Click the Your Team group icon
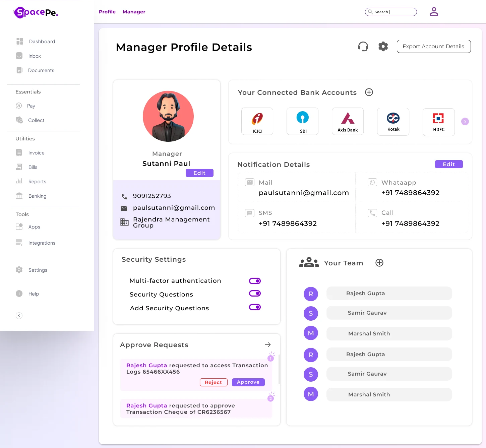The width and height of the screenshot is (486, 448). pos(309,262)
